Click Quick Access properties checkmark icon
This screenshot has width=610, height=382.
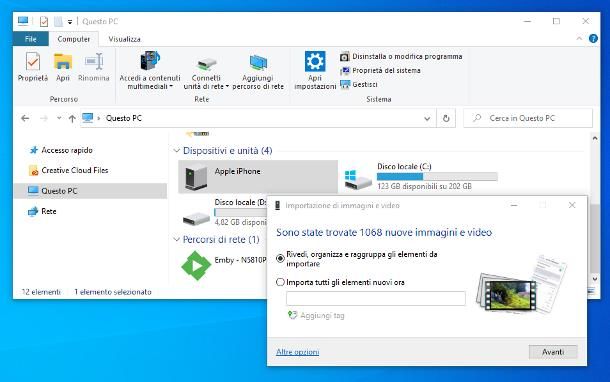click(x=44, y=21)
